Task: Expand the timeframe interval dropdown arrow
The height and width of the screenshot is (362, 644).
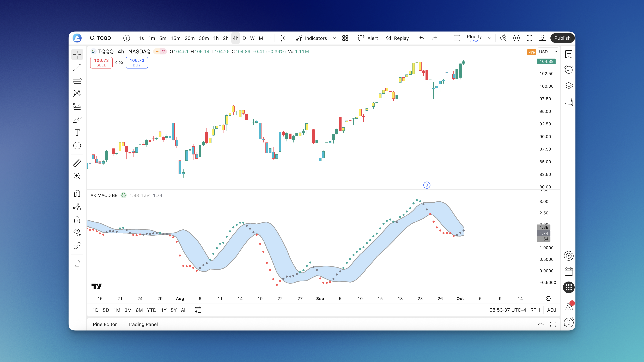Action: point(269,38)
